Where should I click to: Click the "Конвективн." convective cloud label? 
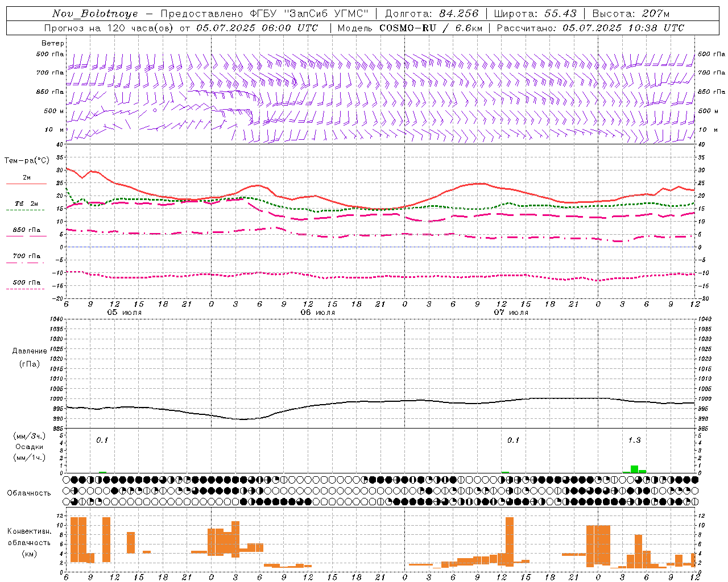(30, 531)
